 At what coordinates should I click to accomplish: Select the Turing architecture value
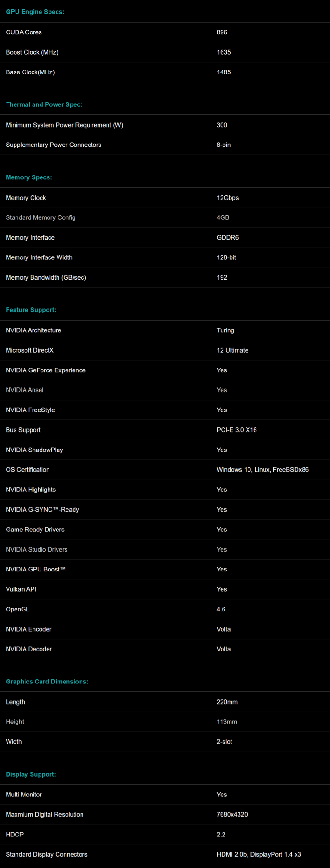coord(225,330)
